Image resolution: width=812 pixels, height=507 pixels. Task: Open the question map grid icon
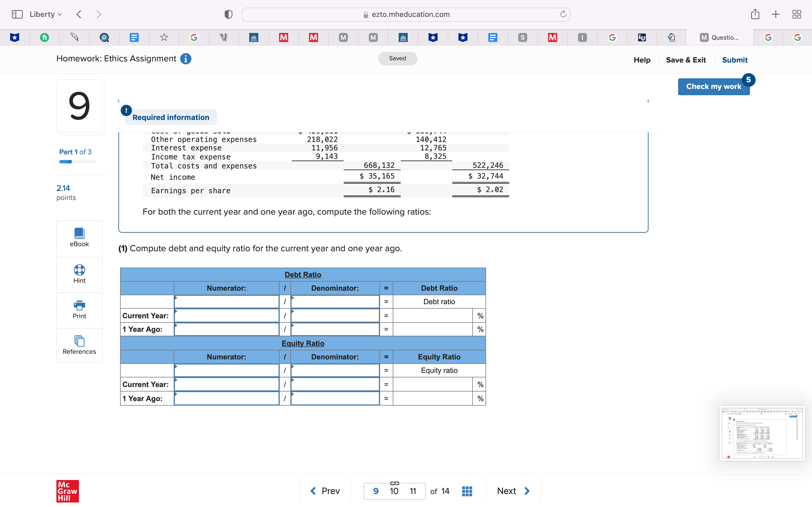467,491
